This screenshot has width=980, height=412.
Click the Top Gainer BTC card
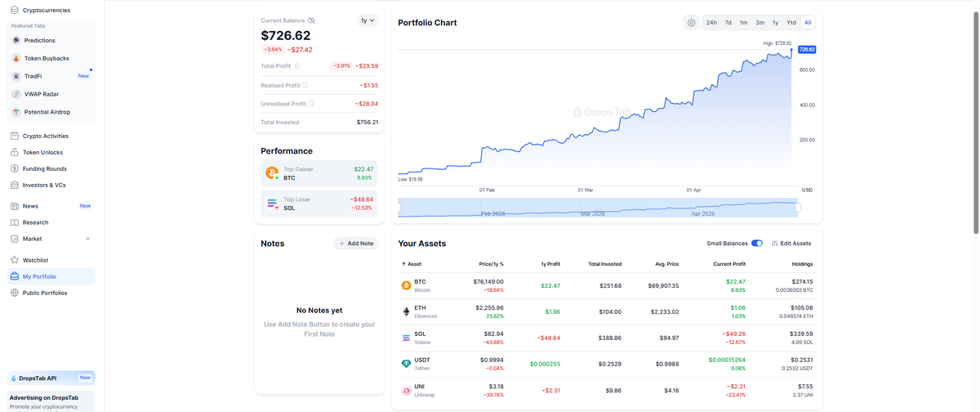click(319, 173)
